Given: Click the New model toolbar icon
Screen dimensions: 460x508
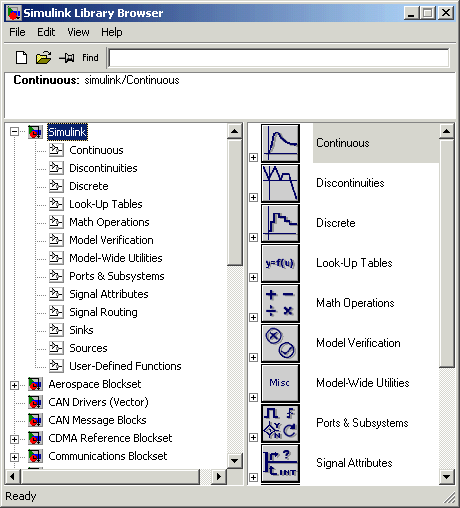Looking at the screenshot, I should (22, 57).
